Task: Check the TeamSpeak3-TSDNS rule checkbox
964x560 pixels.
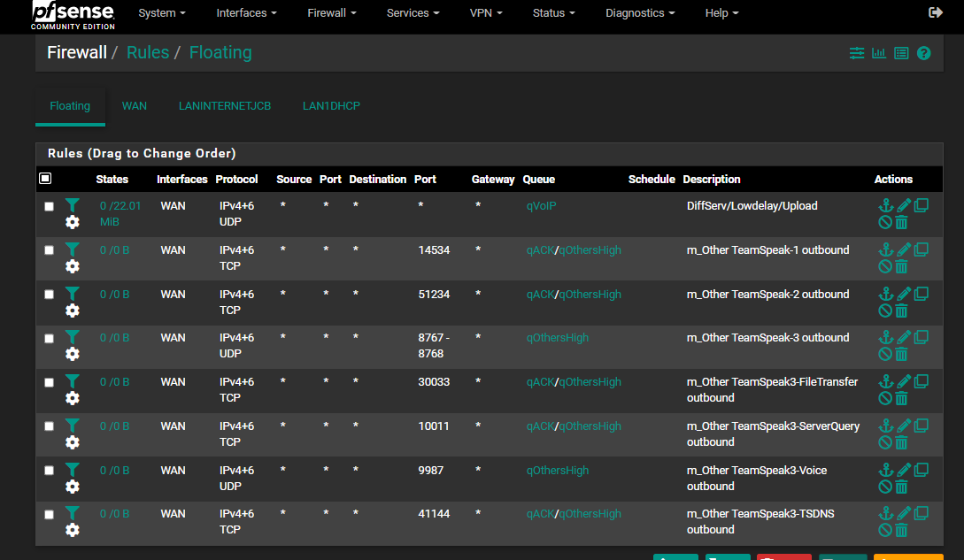Action: tap(50, 515)
